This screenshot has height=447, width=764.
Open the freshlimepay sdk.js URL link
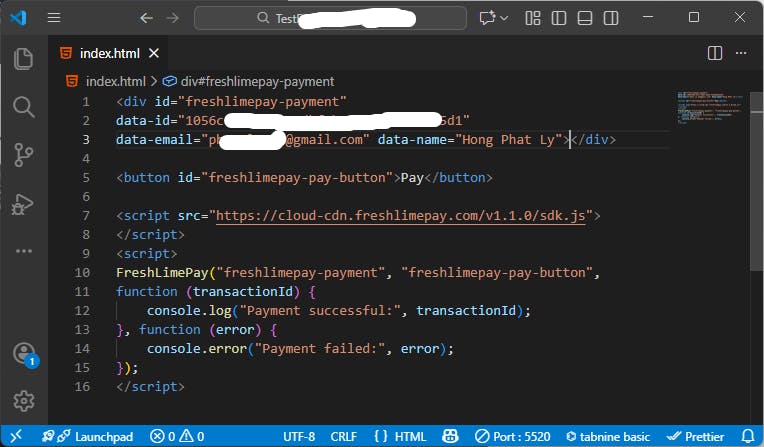pyautogui.click(x=401, y=215)
